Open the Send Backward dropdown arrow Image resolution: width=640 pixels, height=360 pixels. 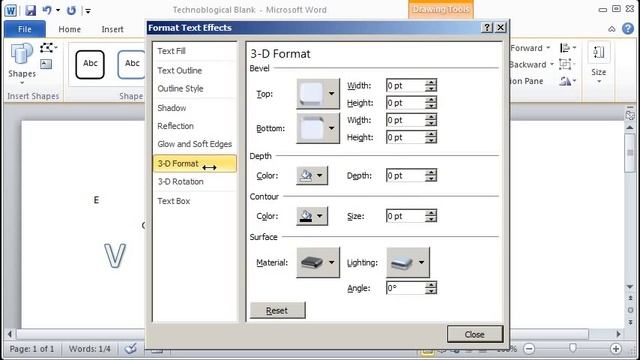pos(551,64)
